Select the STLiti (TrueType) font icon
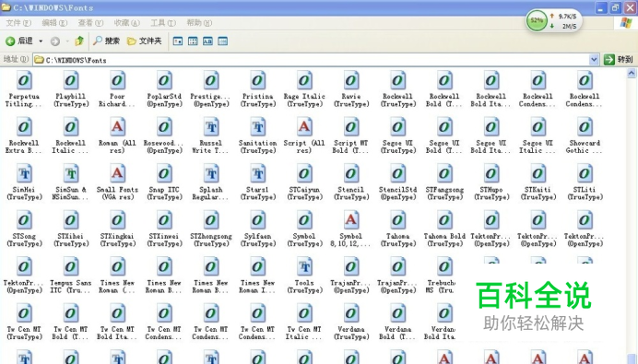The height and width of the screenshot is (364, 638). point(585,173)
